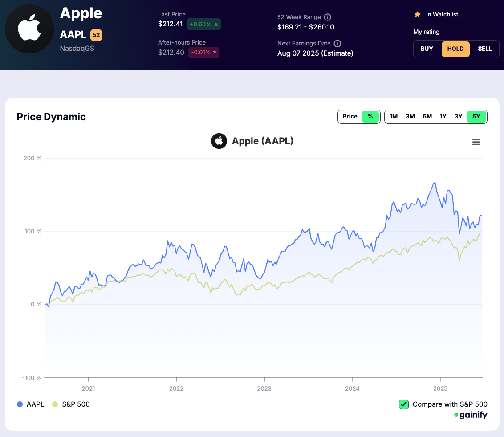This screenshot has width=504, height=437.
Task: Set my rating to BUY
Action: tap(427, 49)
